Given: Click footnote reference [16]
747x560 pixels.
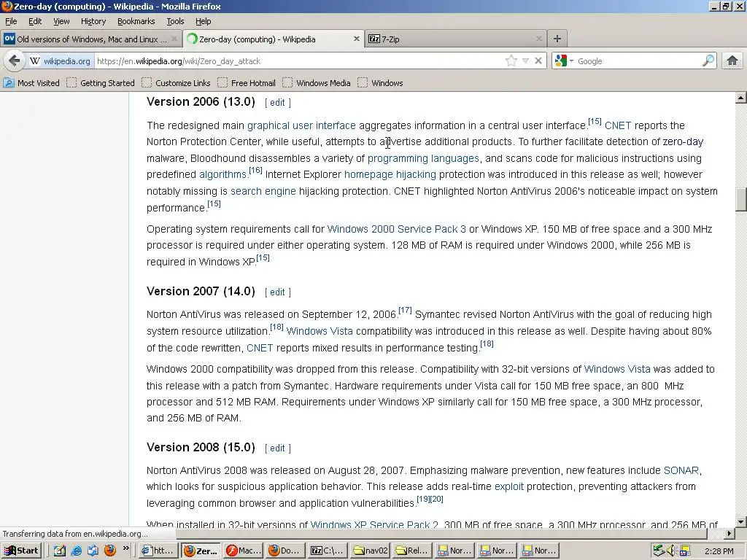Looking at the screenshot, I should pyautogui.click(x=255, y=171).
